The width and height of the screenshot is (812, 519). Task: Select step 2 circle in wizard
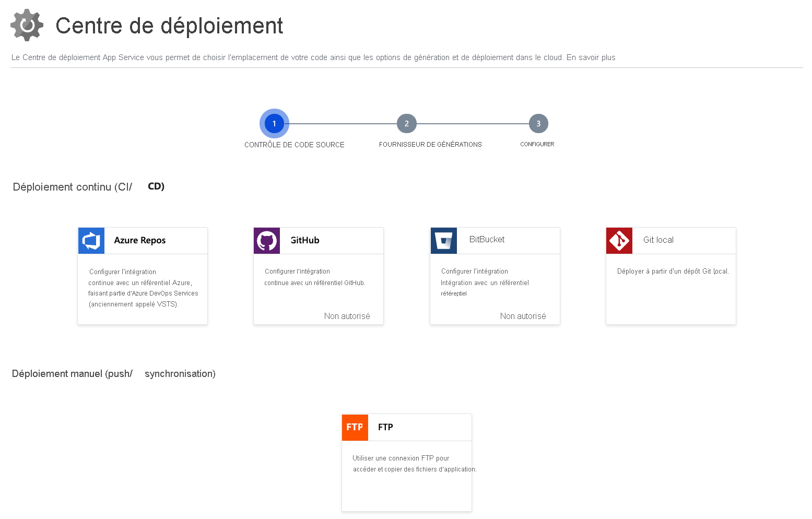point(407,124)
